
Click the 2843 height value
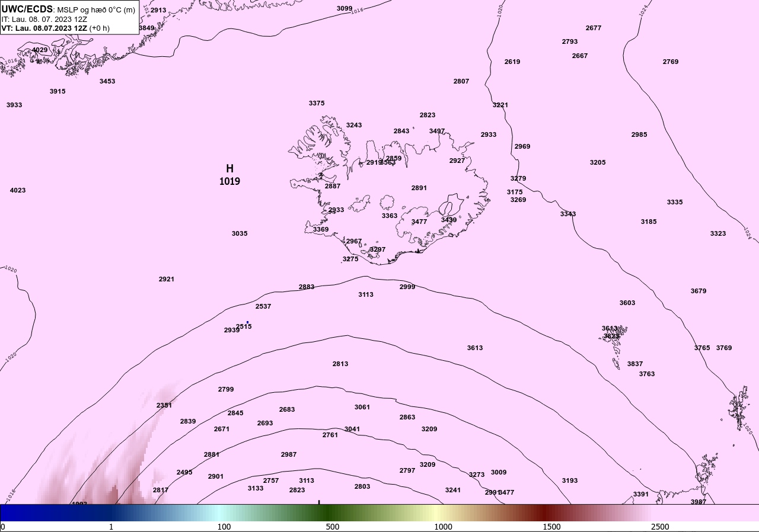[401, 131]
